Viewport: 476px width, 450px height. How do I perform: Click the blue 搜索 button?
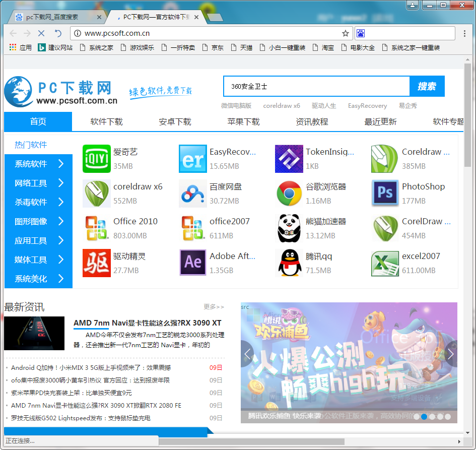click(x=427, y=86)
